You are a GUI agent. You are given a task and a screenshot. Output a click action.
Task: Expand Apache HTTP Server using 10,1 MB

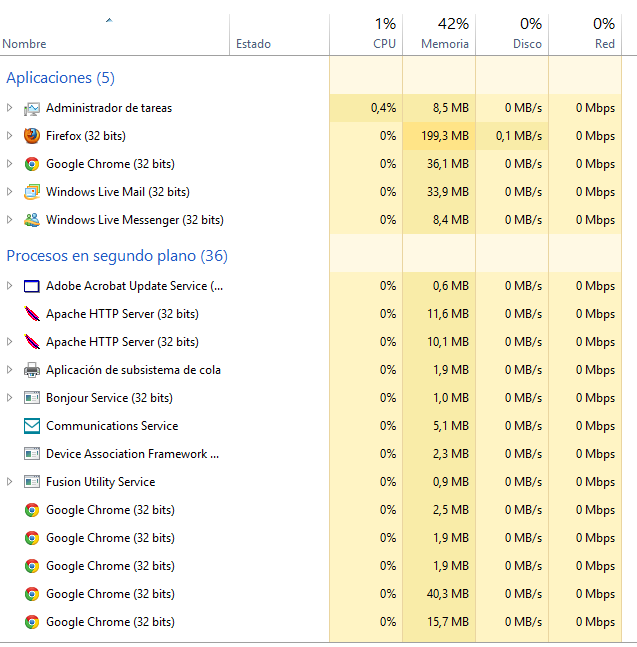(9, 342)
